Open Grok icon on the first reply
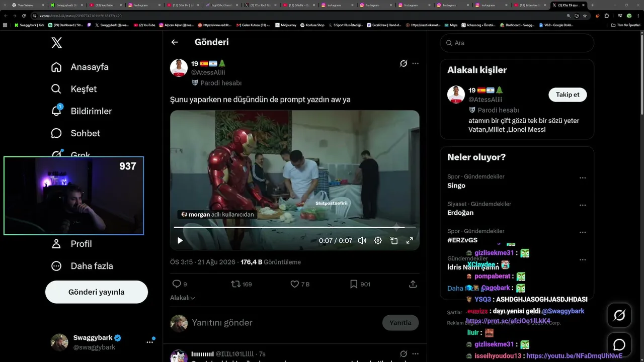This screenshot has width=644, height=362. [404, 354]
